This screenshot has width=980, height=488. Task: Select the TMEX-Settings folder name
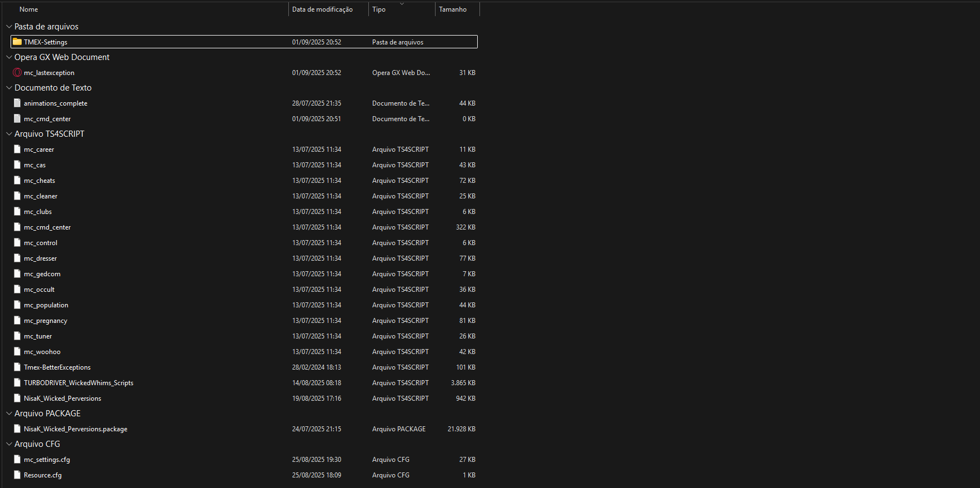click(x=46, y=42)
